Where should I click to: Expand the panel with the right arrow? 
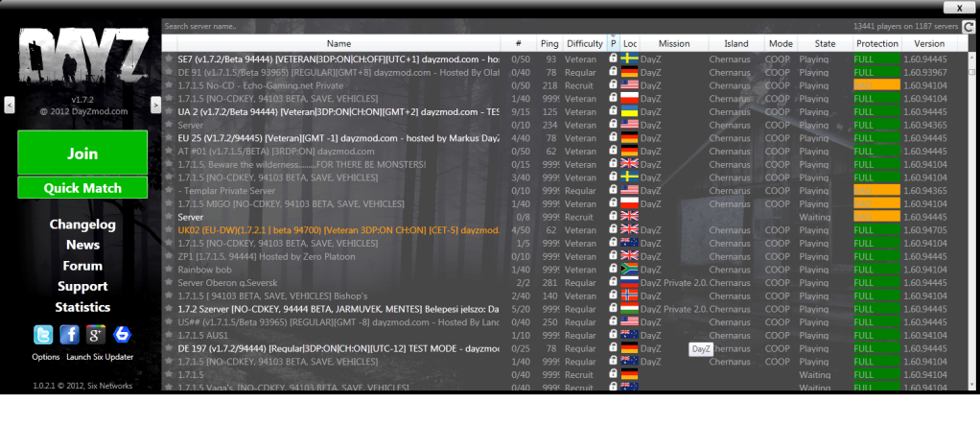click(x=155, y=104)
